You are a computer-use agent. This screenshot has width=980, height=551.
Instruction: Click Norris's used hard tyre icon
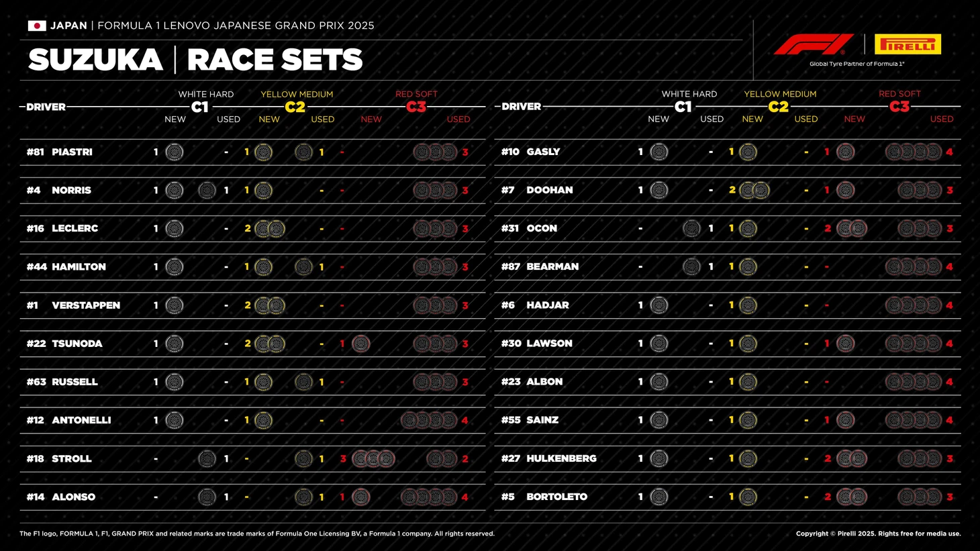pos(207,191)
